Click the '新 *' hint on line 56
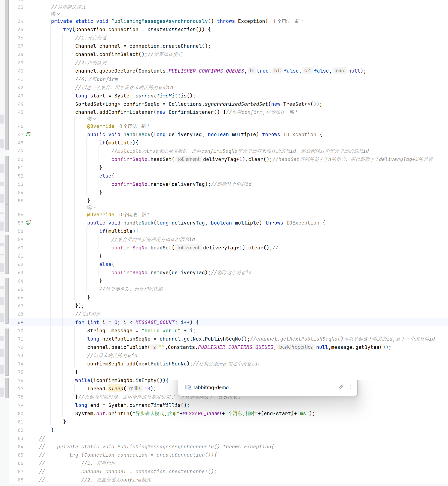 pyautogui.click(x=145, y=215)
